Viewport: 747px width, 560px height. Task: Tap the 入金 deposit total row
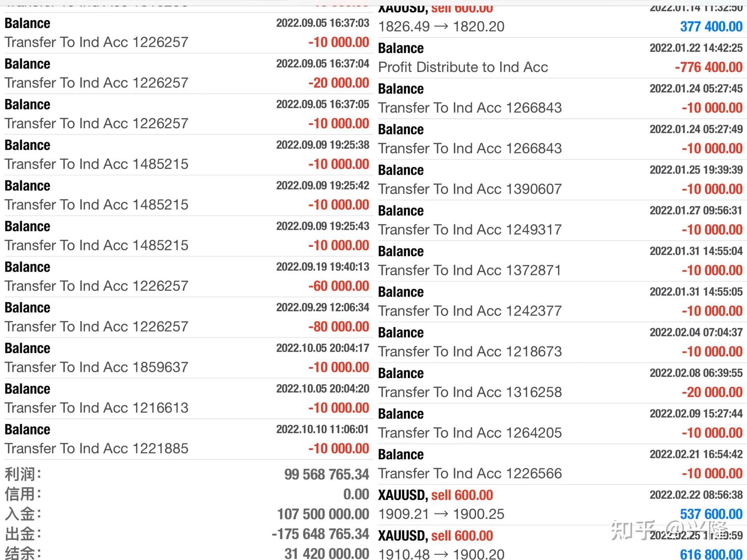coord(187,514)
